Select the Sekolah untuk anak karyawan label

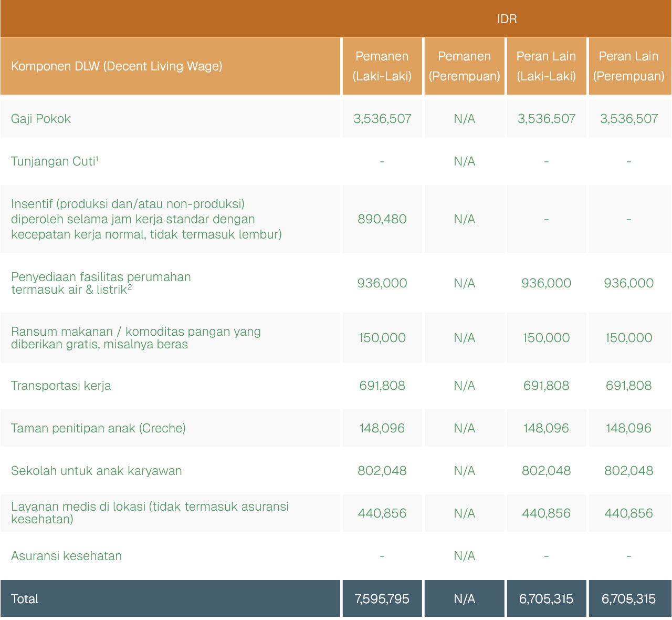coord(96,471)
